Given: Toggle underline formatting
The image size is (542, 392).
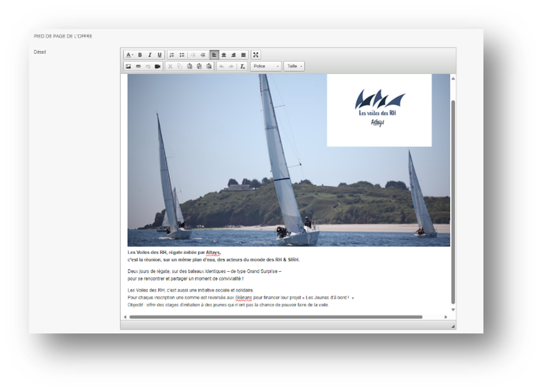Looking at the screenshot, I should [160, 55].
